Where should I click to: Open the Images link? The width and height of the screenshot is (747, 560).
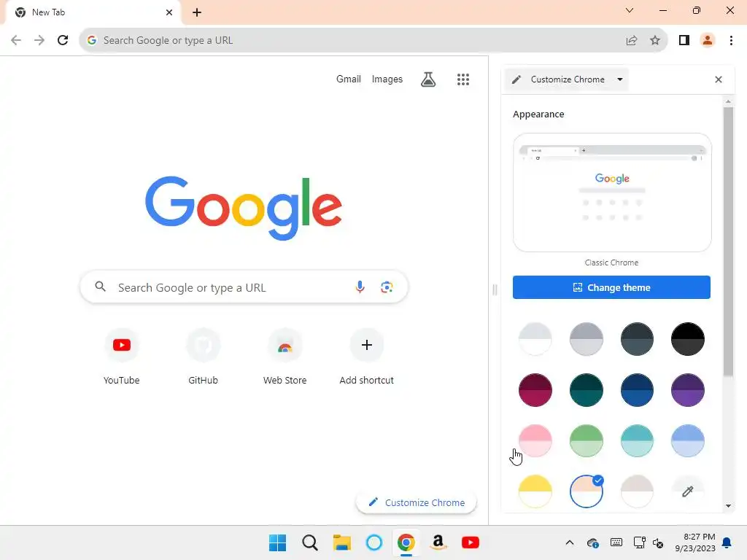coord(387,79)
